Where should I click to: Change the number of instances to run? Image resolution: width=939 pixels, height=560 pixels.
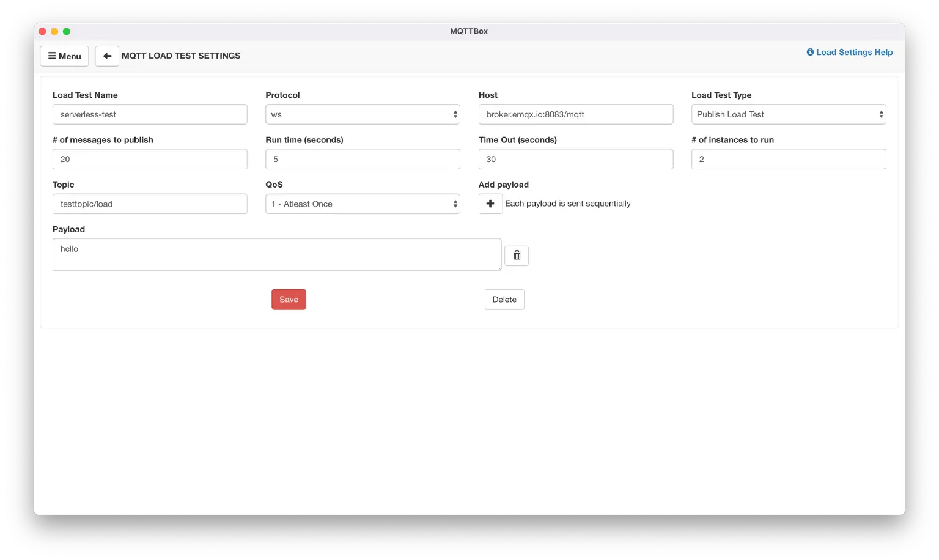[788, 159]
